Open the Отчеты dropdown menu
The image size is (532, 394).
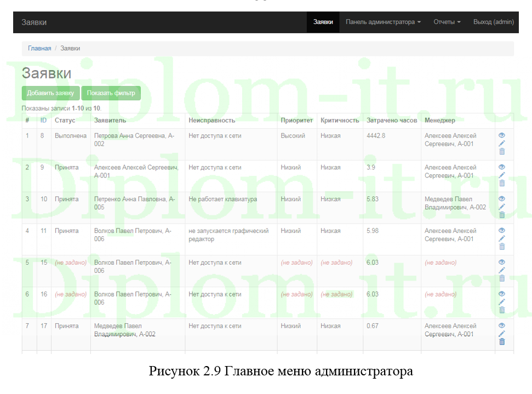click(447, 22)
